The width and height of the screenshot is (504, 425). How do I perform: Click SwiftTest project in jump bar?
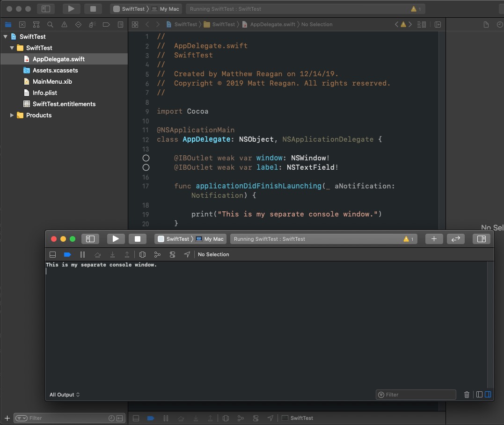(182, 24)
